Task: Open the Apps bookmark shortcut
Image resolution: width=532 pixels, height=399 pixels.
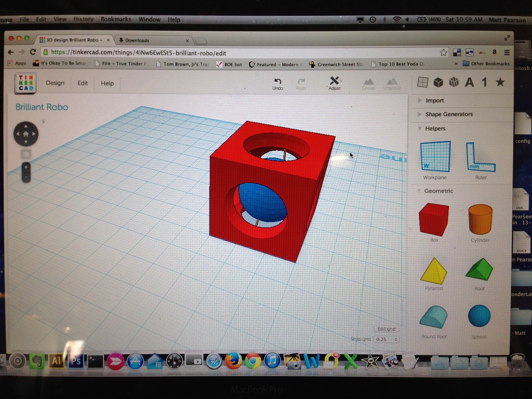Action: 17,63
